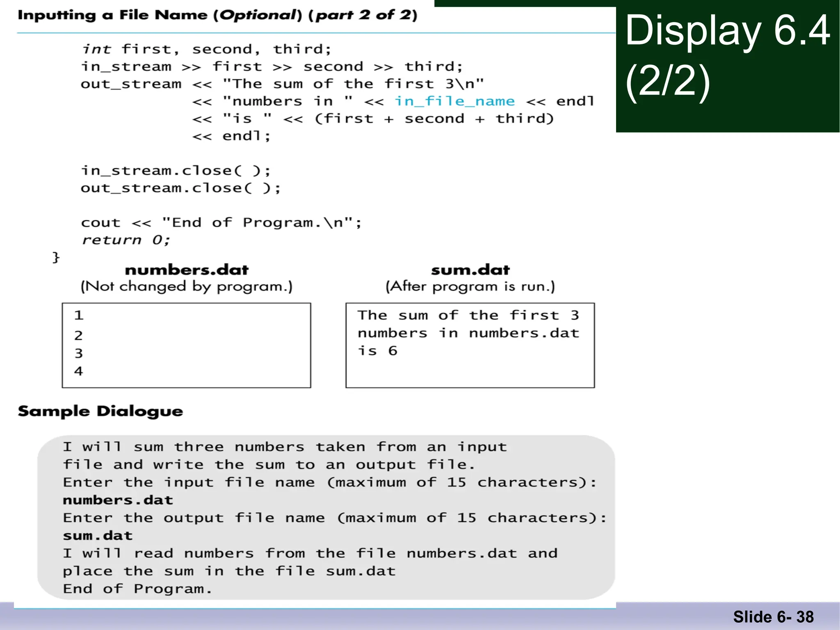The image size is (840, 630).
Task: Click the 'return 0;' statement
Action: pyautogui.click(x=126, y=240)
